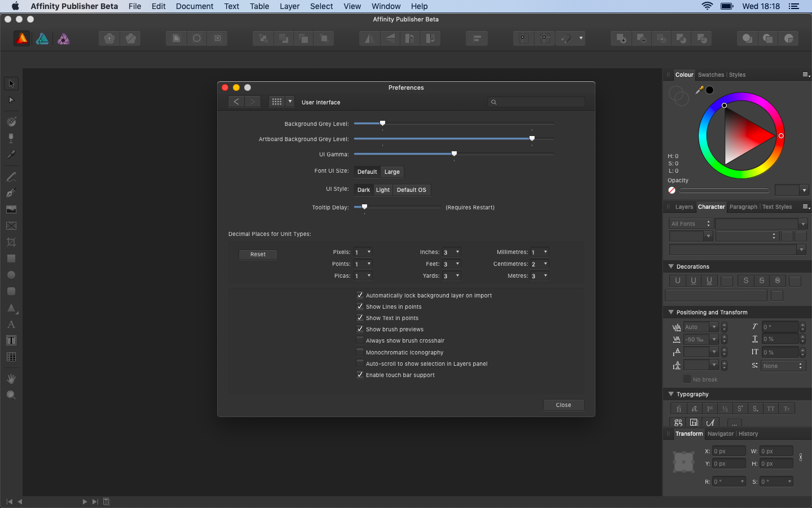Select the View hand tool
812x508 pixels.
click(11, 379)
